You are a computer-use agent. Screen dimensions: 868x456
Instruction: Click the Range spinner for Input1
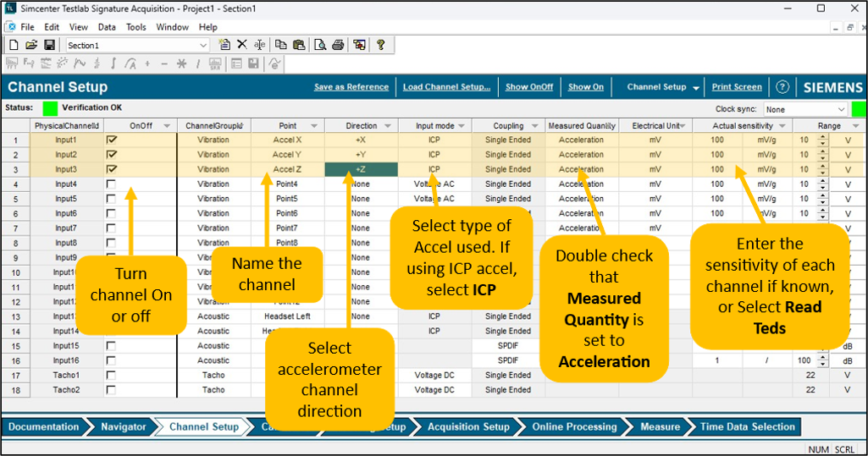coord(822,140)
